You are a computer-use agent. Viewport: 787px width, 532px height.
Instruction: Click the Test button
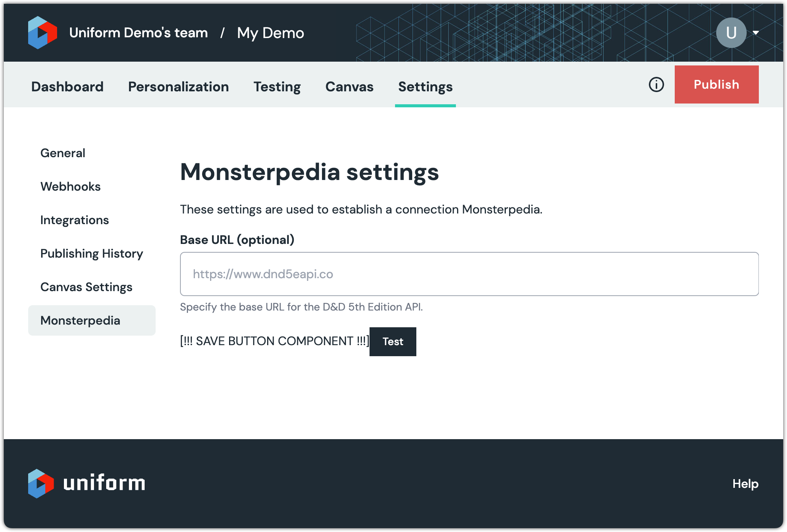point(392,341)
